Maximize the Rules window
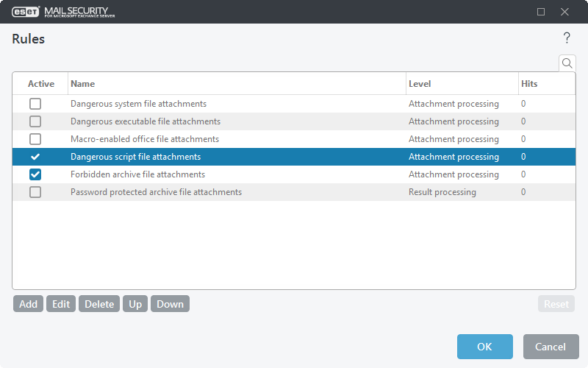Viewport: 588px width, 368px height. pyautogui.click(x=541, y=12)
